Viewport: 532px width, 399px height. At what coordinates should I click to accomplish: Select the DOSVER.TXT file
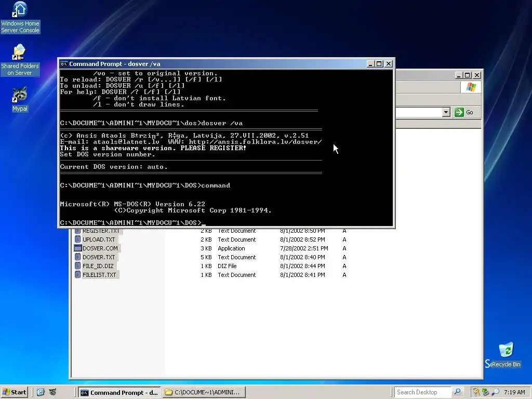pyautogui.click(x=99, y=257)
